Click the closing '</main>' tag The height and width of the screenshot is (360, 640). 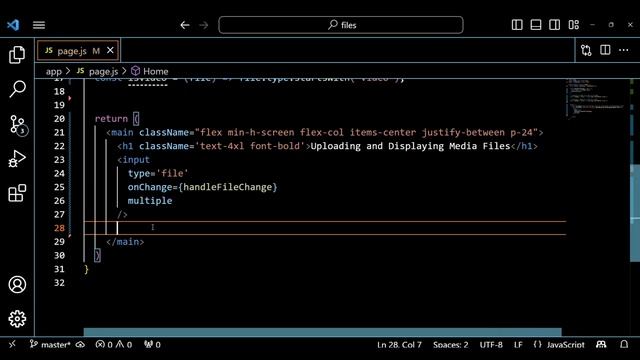(125, 242)
